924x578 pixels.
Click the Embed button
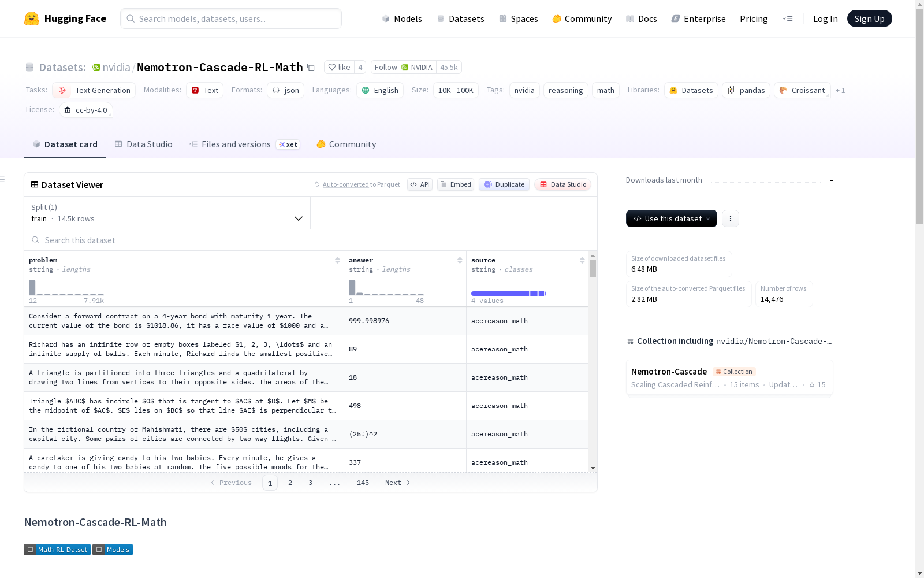pyautogui.click(x=456, y=184)
